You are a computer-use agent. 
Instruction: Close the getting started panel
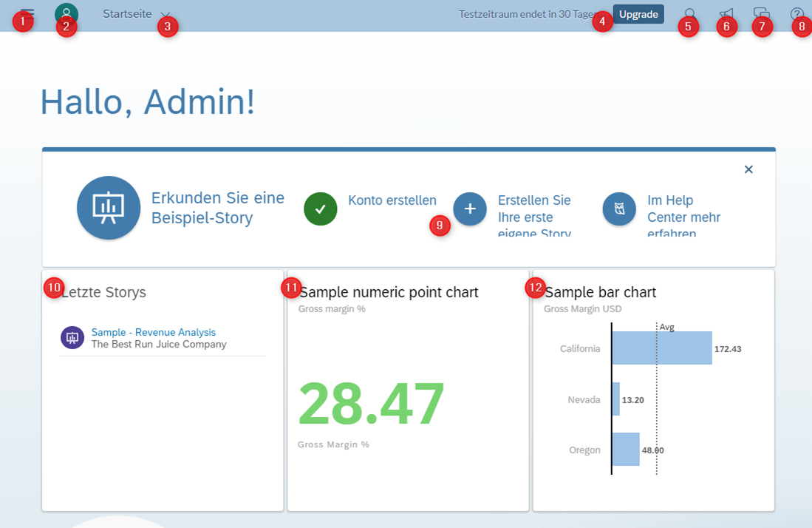[x=748, y=169]
